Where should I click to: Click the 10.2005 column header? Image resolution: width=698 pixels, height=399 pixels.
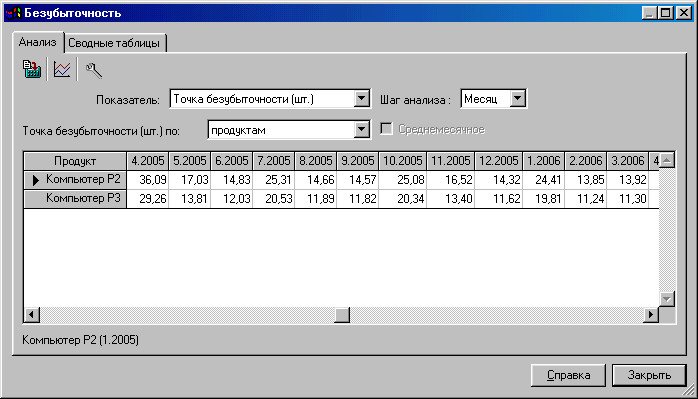click(402, 161)
